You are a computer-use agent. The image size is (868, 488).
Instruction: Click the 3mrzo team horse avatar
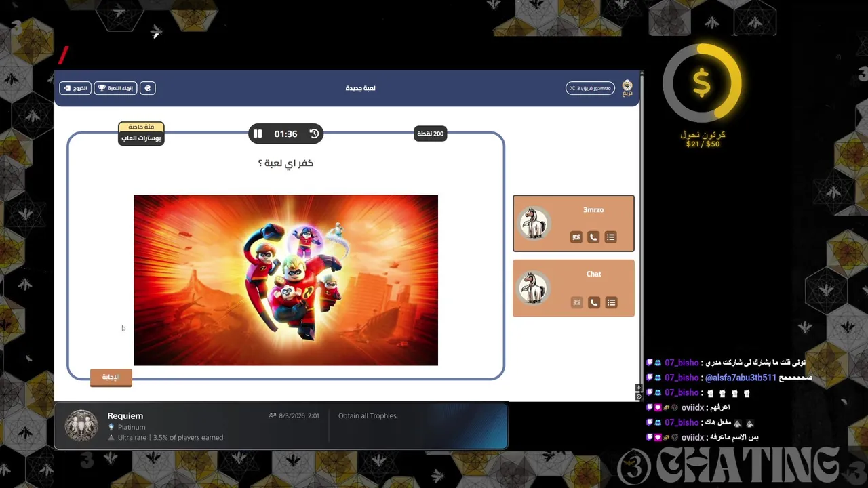pyautogui.click(x=534, y=224)
